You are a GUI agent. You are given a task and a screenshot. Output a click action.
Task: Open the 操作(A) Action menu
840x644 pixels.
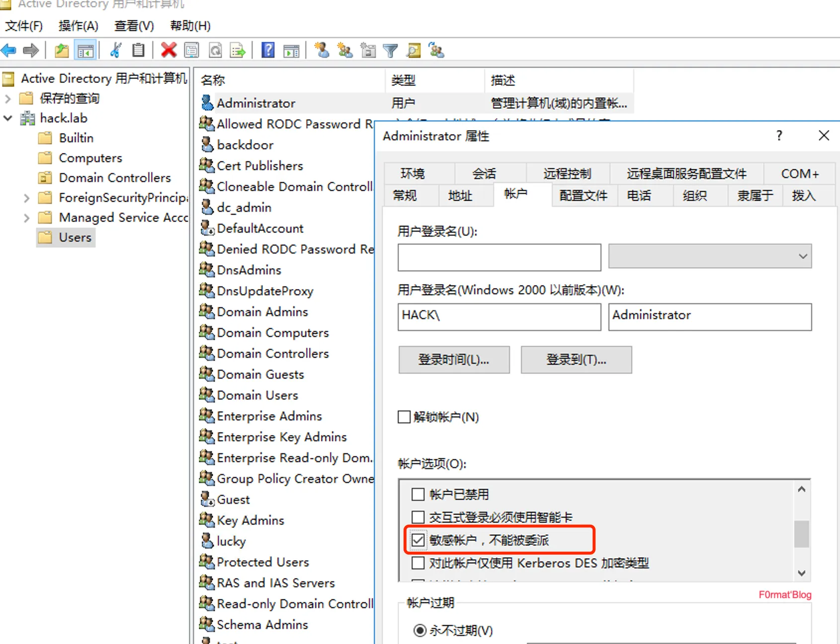(x=78, y=26)
